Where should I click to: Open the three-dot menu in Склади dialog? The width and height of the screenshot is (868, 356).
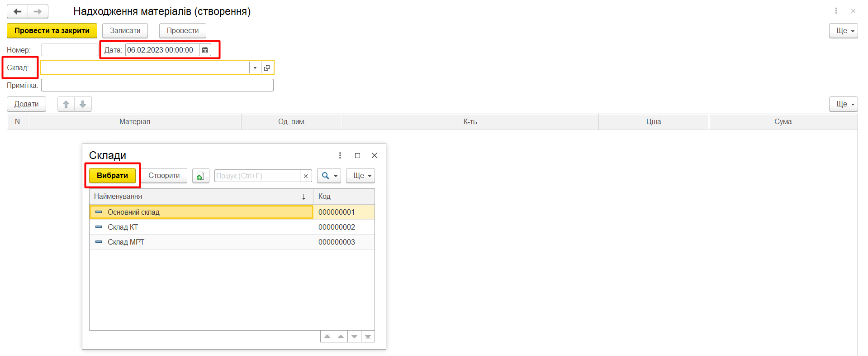point(340,155)
